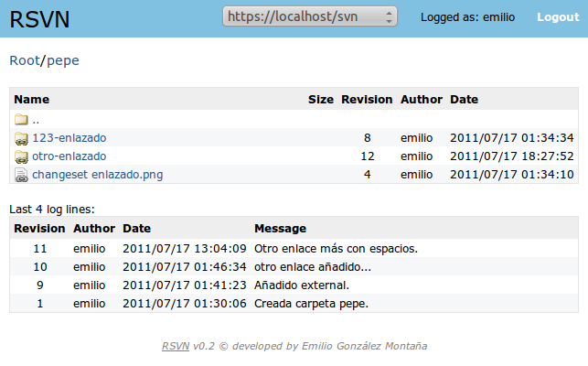Click the Date header in the file table

click(x=464, y=100)
